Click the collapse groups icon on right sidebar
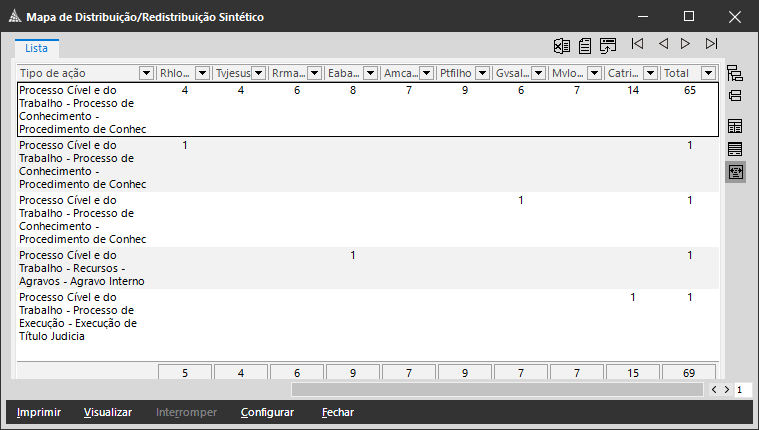The image size is (759, 430). 735,96
